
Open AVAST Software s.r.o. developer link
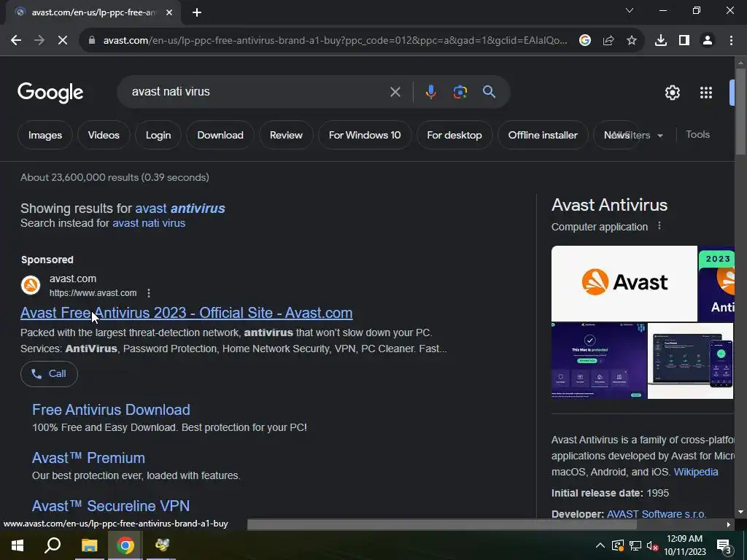point(656,514)
